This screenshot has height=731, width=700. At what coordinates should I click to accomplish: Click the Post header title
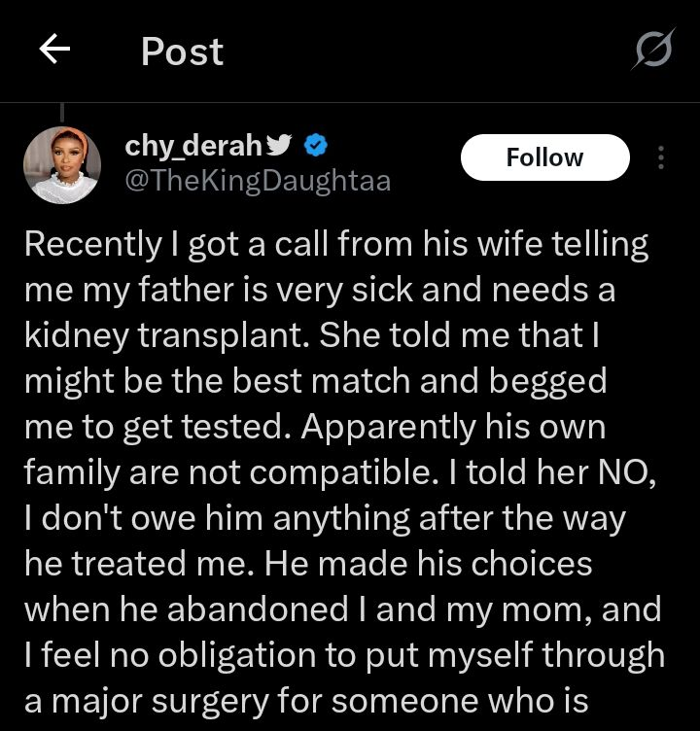pos(182,52)
